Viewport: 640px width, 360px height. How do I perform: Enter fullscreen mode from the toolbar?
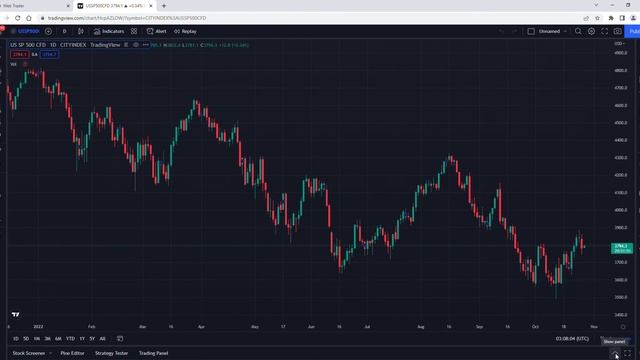coord(604,31)
